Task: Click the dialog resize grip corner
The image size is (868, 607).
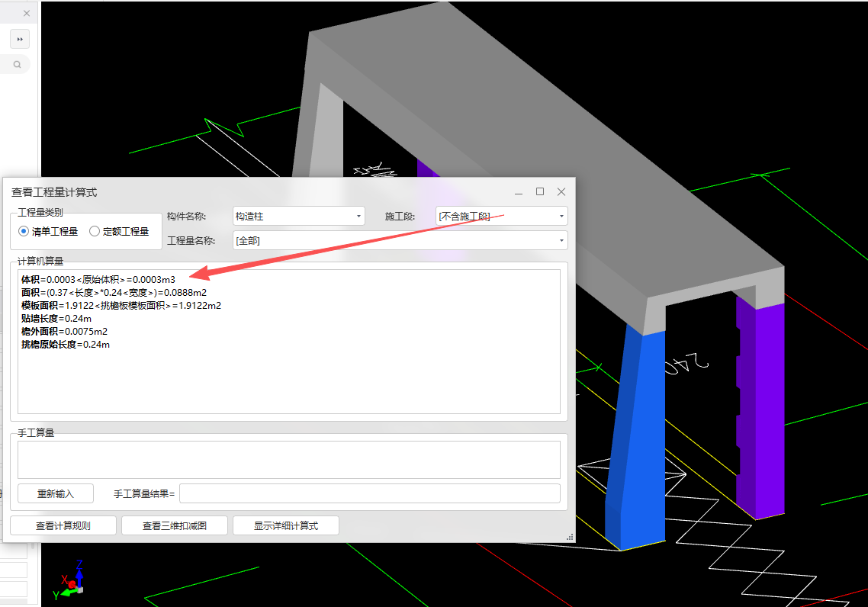Action: 570,537
